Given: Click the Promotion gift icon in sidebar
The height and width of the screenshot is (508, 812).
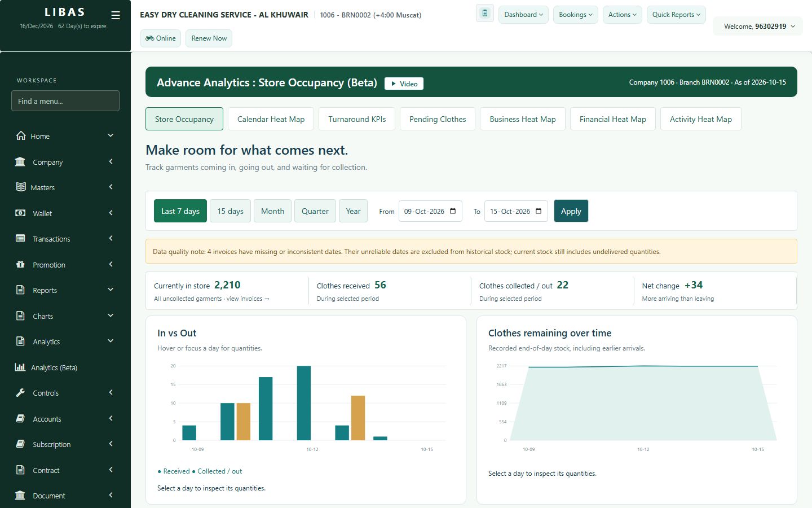Looking at the screenshot, I should 20,264.
